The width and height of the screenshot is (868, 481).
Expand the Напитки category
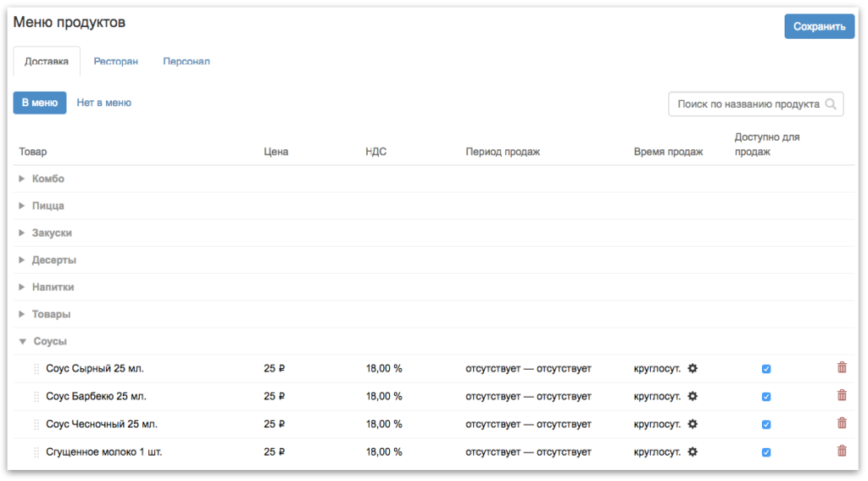point(21,287)
